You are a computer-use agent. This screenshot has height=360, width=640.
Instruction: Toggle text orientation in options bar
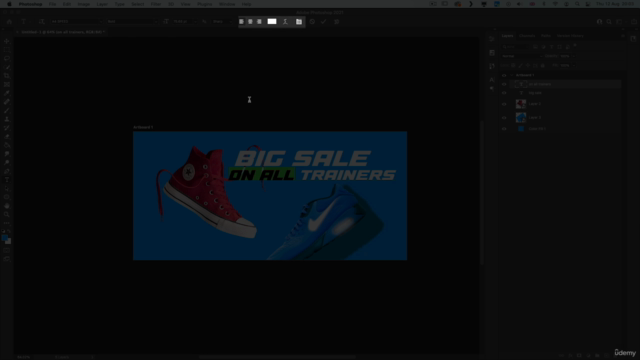[x=42, y=22]
